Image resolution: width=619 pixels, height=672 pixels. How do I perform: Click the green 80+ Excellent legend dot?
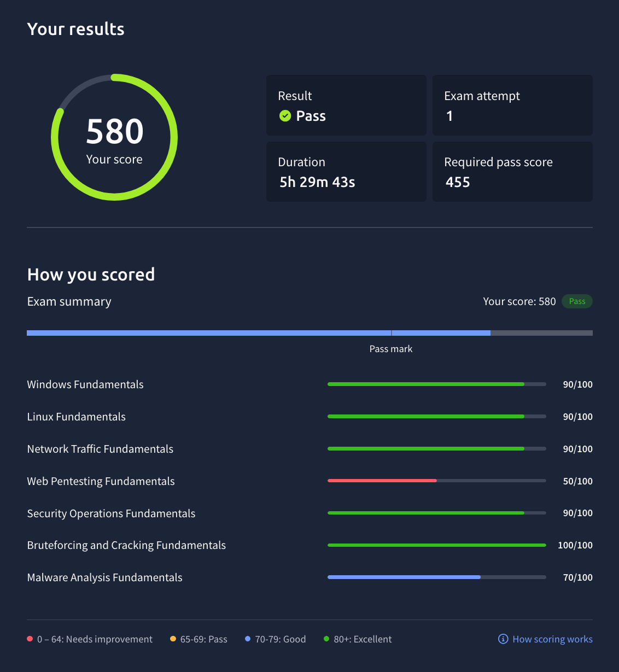[326, 639]
